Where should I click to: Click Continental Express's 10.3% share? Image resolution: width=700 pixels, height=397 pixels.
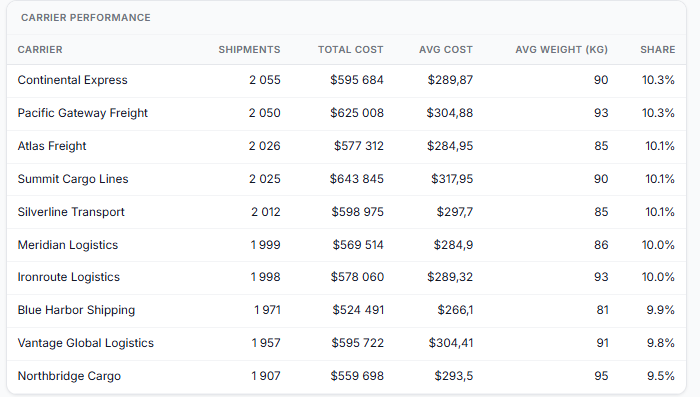point(658,80)
